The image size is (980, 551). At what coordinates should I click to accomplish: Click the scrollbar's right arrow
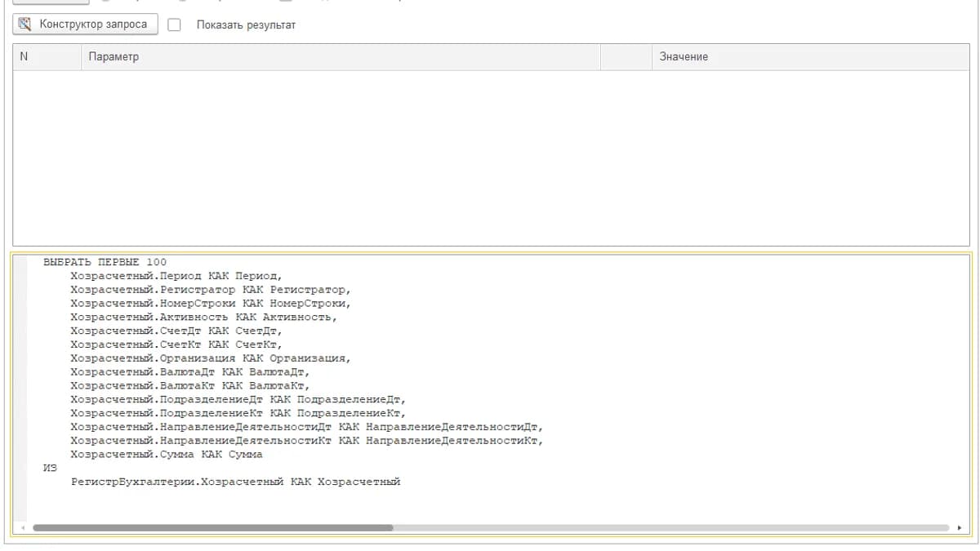(960, 528)
